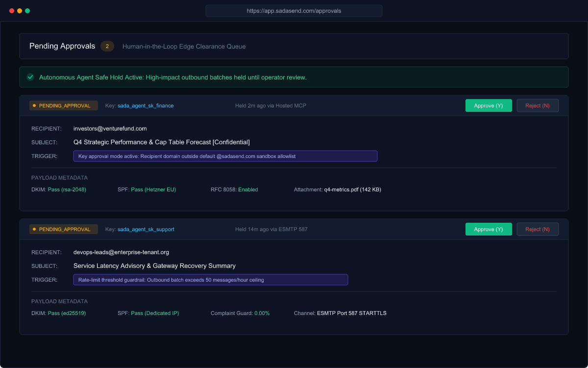Click RFC 8058 Enabled value
Image resolution: width=588 pixels, height=368 pixels.
pos(248,189)
